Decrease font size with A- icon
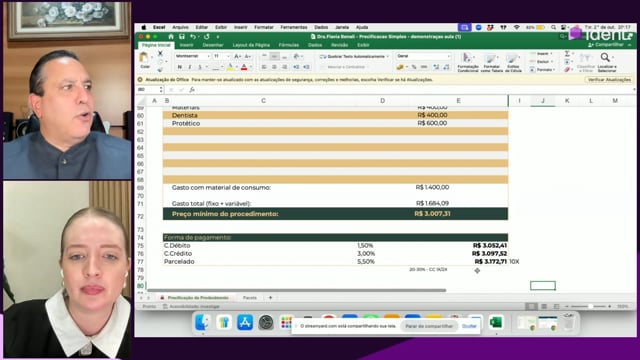 (247, 56)
